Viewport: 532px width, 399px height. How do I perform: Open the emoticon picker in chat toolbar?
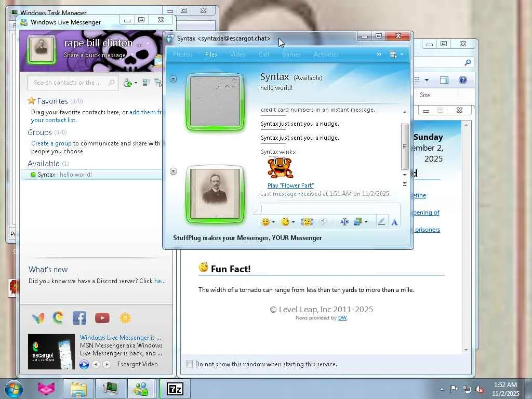click(x=265, y=222)
